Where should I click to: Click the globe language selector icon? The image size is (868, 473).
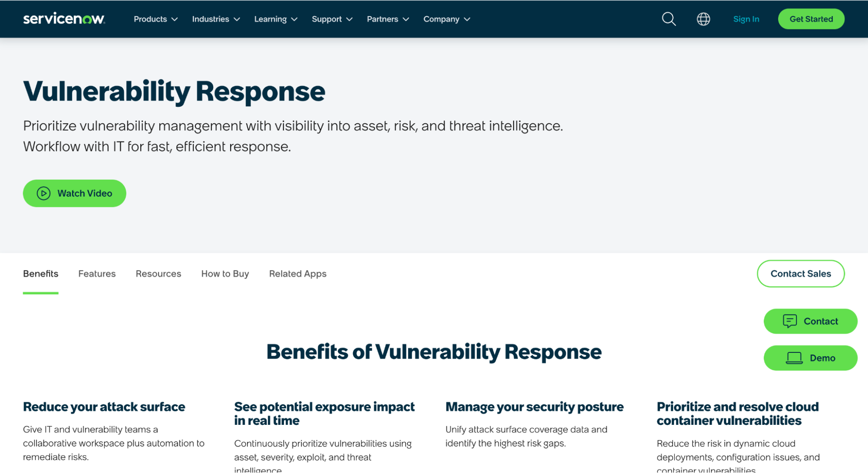click(x=703, y=19)
